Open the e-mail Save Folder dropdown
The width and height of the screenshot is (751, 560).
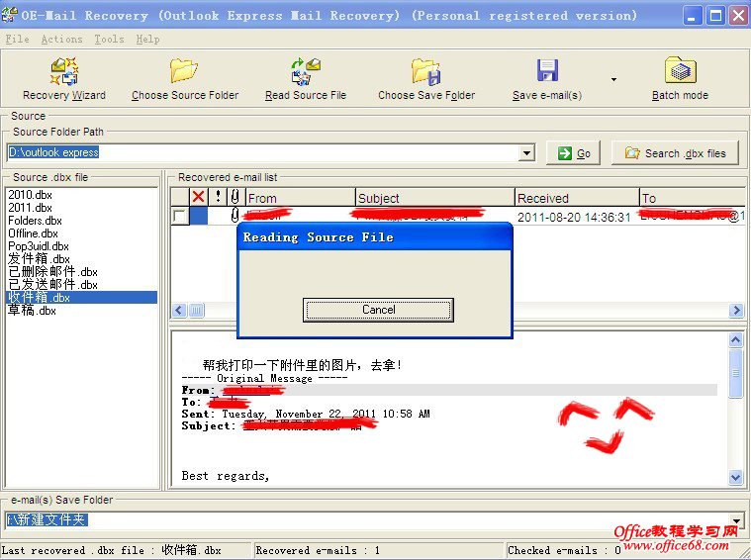(x=737, y=520)
